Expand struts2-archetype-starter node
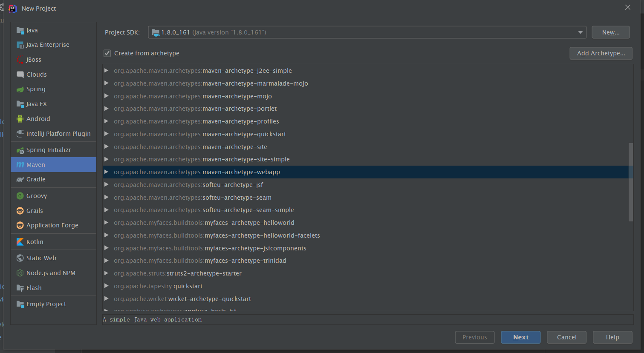This screenshot has width=644, height=353. [x=107, y=273]
